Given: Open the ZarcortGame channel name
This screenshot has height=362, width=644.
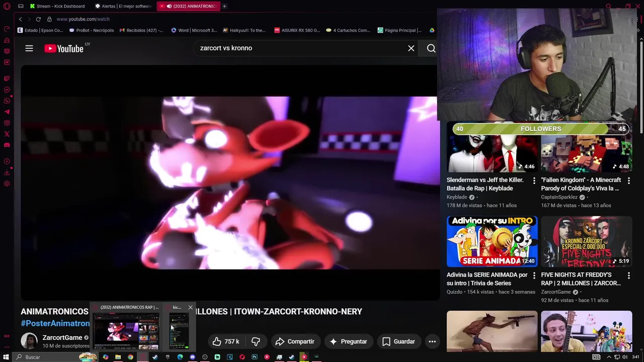Looking at the screenshot, I should pyautogui.click(x=62, y=337).
